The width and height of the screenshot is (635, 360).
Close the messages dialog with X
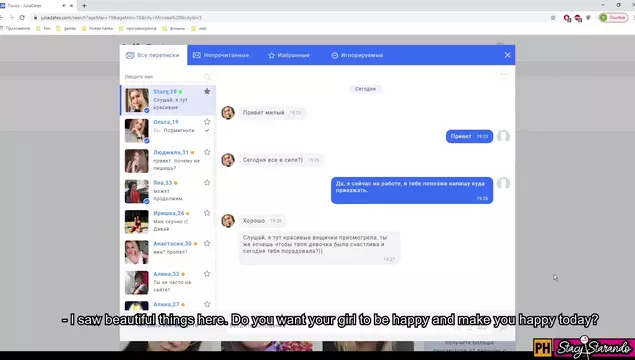pyautogui.click(x=507, y=55)
